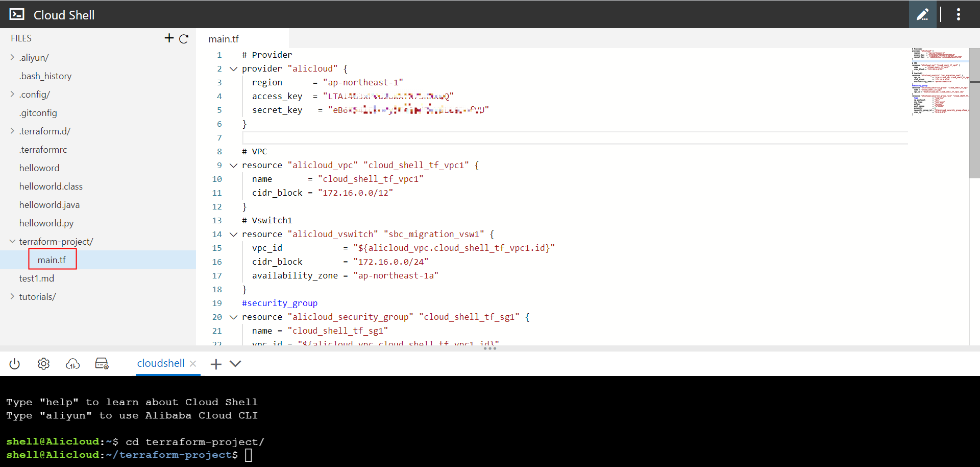Click the cloud upload/download icon
The height and width of the screenshot is (467, 980).
[x=72, y=364]
